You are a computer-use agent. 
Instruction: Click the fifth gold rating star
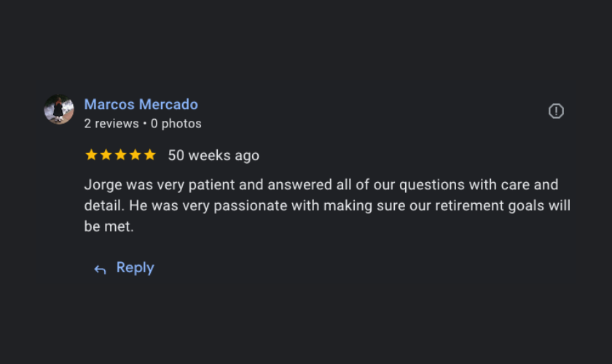[x=149, y=155]
